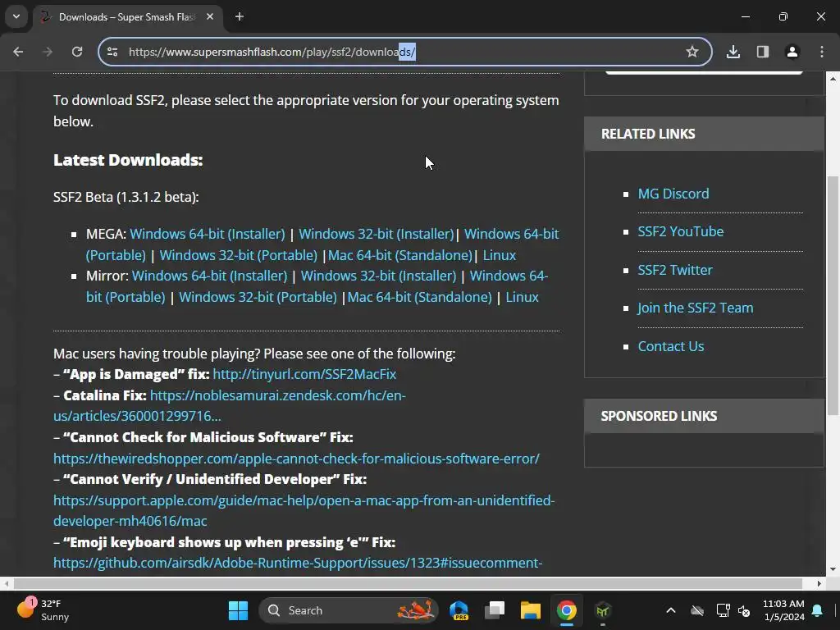Reload the current page

click(x=77, y=52)
